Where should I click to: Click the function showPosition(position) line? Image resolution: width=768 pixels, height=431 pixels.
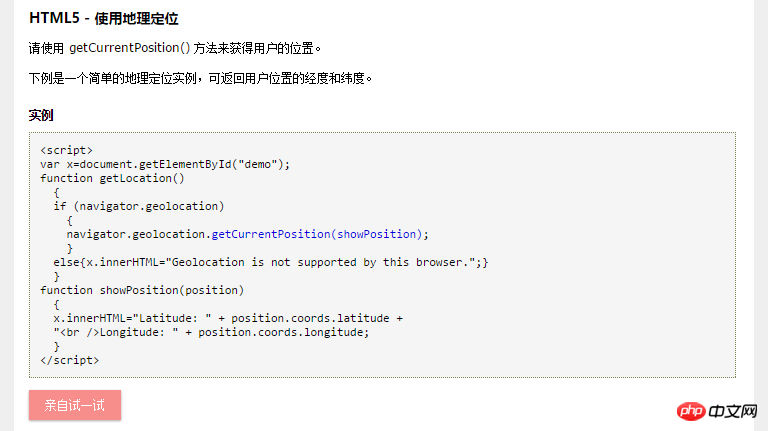tap(142, 290)
